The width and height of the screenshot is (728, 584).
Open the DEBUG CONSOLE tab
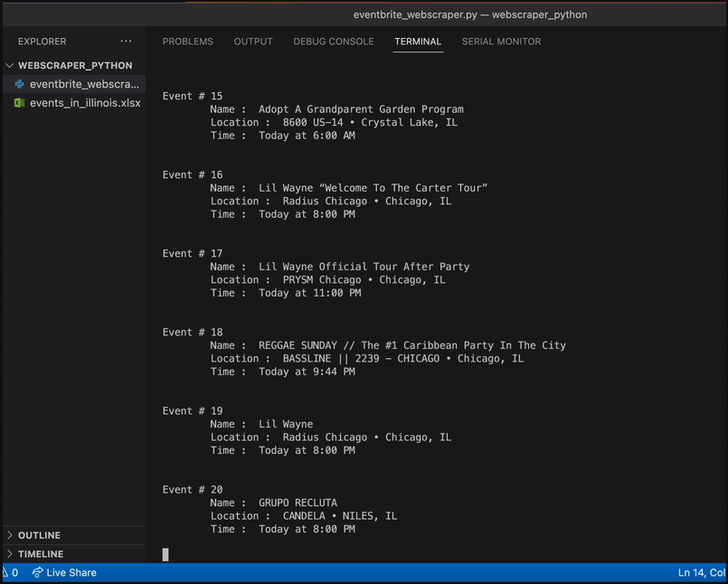[334, 42]
